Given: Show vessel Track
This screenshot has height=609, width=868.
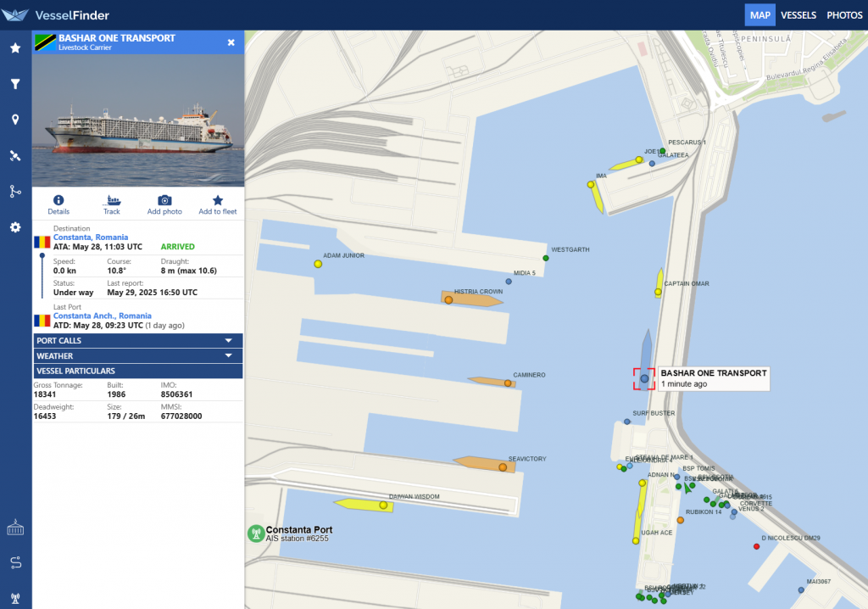Looking at the screenshot, I should [x=112, y=204].
